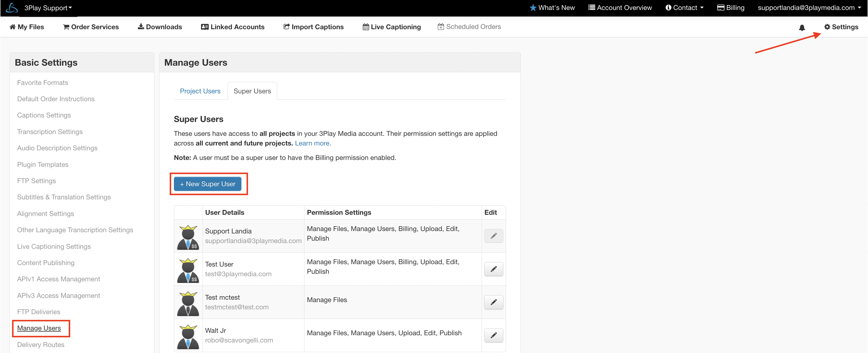Click the 3Play Media logo icon

click(12, 8)
